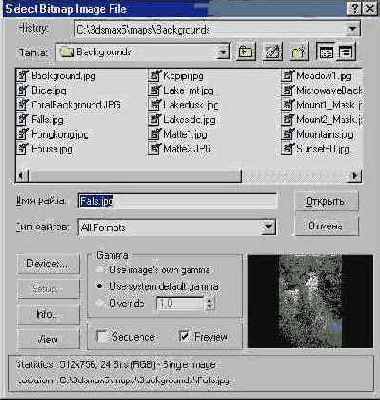The width and height of the screenshot is (380, 400).
Task: Click the image preview thumbnail
Action: point(310,301)
